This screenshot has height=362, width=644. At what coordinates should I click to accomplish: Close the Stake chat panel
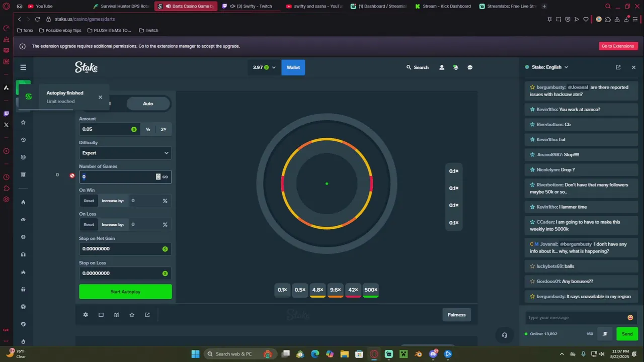click(x=633, y=67)
